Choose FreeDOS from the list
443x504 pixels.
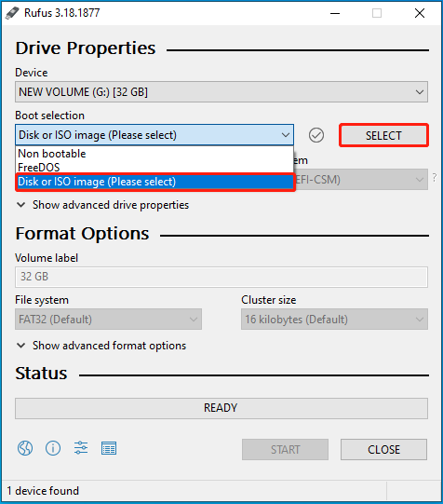154,168
